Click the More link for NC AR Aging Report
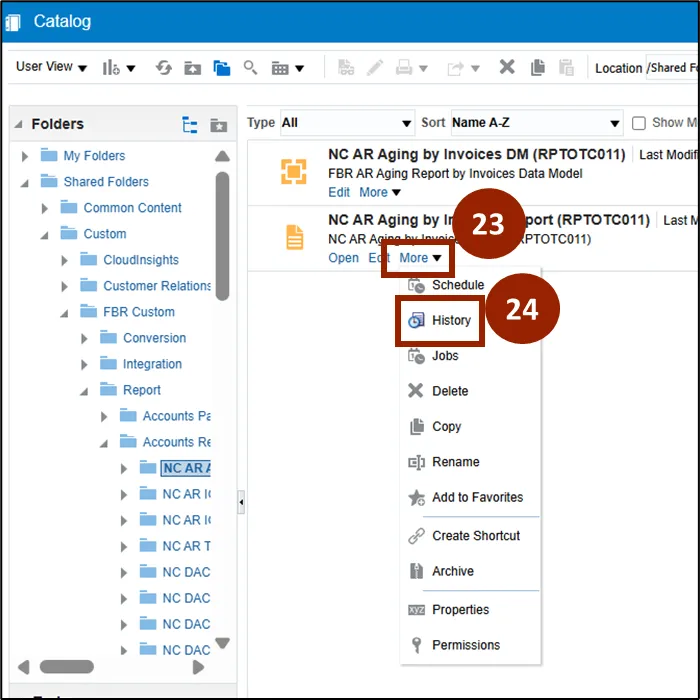The width and height of the screenshot is (700, 700). pos(420,258)
